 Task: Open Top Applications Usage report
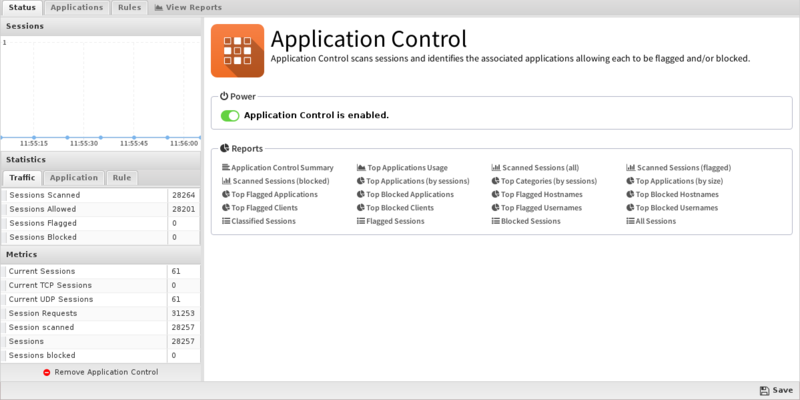point(407,168)
